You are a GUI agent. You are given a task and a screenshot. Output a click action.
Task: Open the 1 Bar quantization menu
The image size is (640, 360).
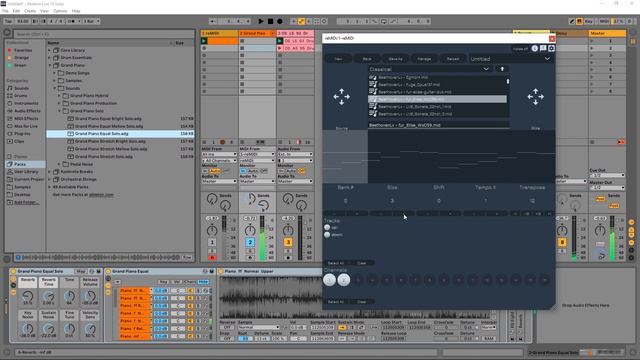click(91, 21)
